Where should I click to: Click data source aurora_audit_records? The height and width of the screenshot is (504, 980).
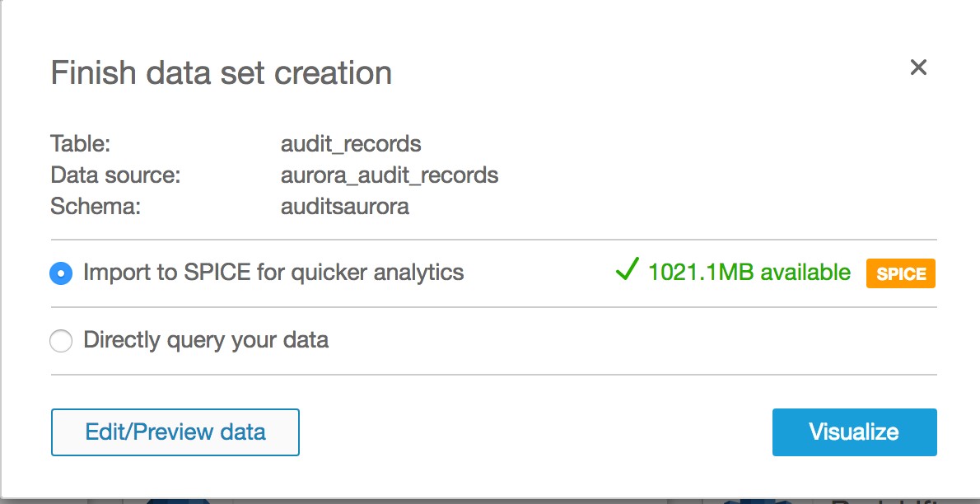point(390,175)
